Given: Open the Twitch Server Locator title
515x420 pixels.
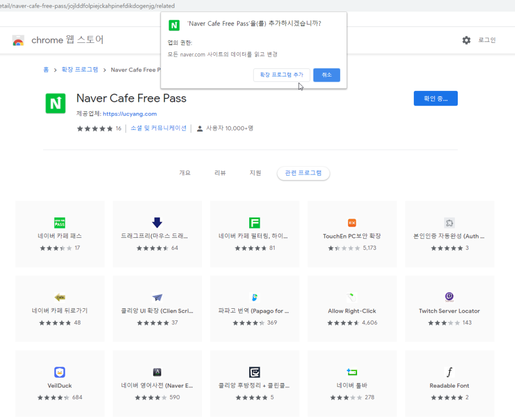Looking at the screenshot, I should (x=450, y=310).
